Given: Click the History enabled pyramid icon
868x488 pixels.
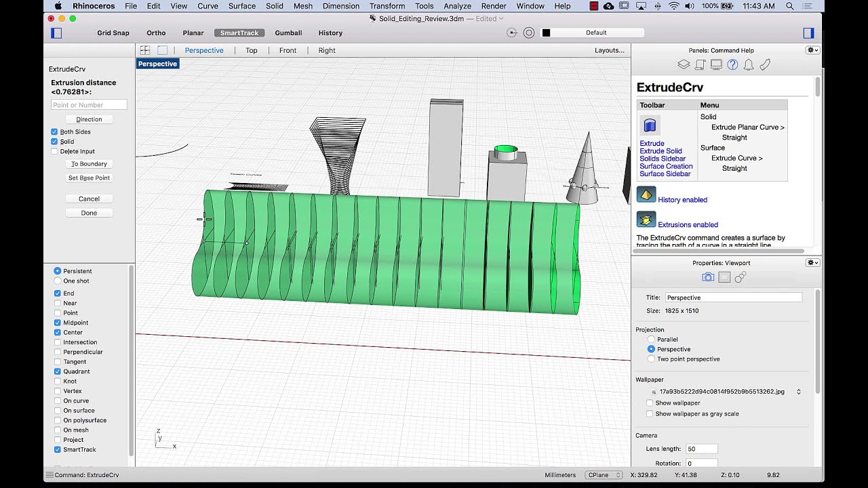Looking at the screenshot, I should (x=646, y=195).
